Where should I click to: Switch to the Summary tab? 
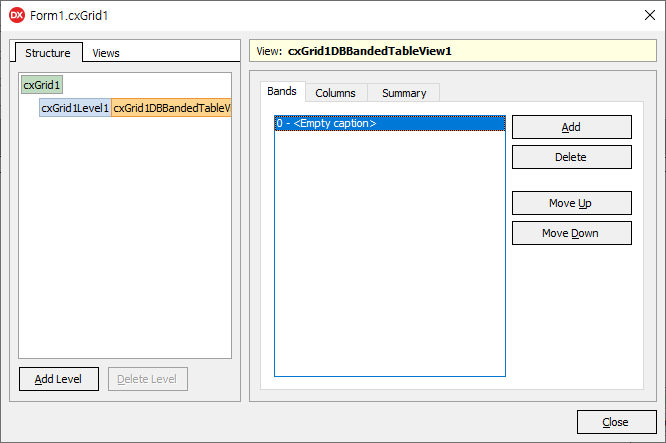(x=404, y=93)
